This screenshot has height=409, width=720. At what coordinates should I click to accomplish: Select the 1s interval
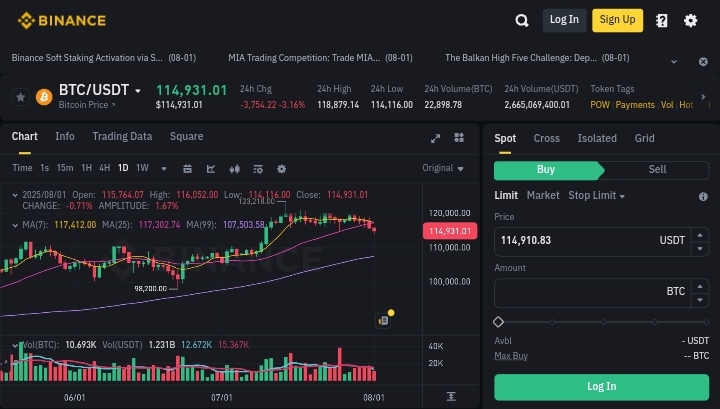pyautogui.click(x=45, y=168)
